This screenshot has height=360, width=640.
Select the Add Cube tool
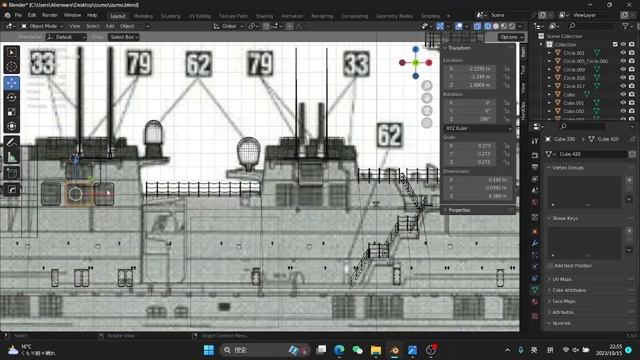tap(11, 173)
